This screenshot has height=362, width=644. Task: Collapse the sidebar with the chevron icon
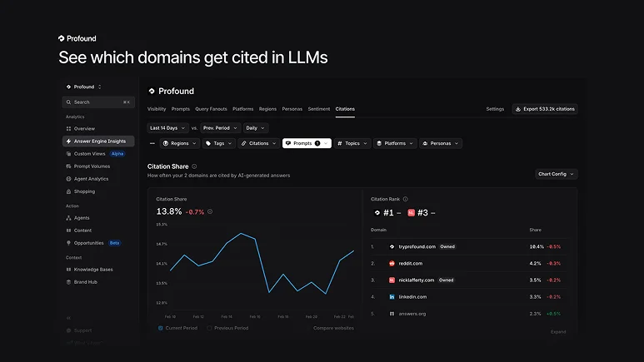68,318
